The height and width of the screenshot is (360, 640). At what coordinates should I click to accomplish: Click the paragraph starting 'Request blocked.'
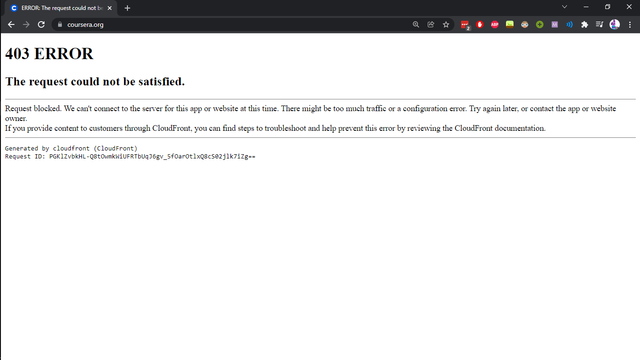click(311, 113)
